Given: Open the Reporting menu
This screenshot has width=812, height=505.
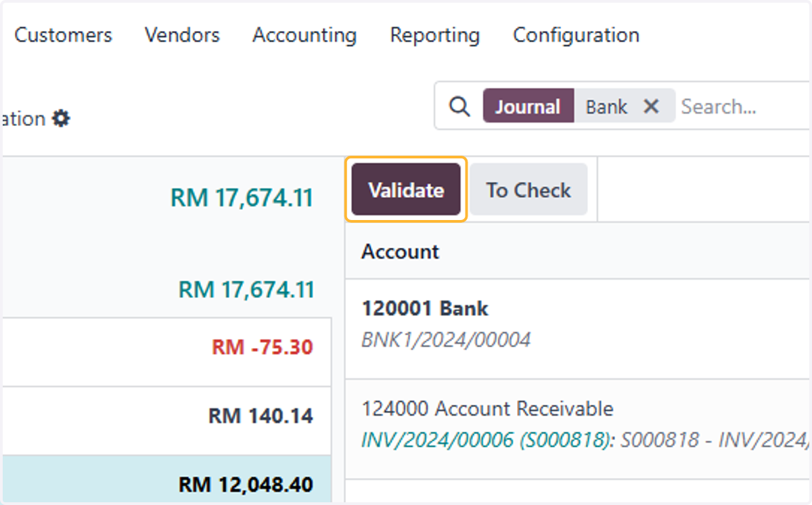Looking at the screenshot, I should (x=435, y=35).
